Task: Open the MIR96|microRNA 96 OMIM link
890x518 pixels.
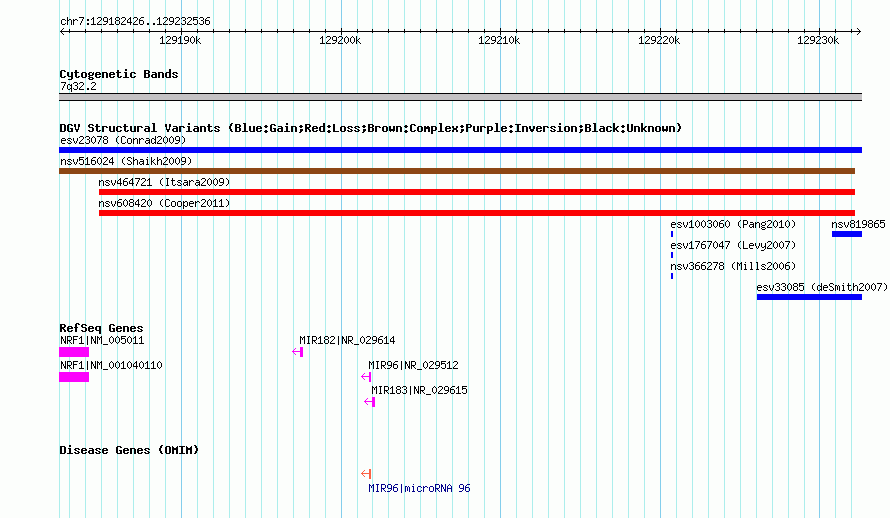Action: [419, 488]
